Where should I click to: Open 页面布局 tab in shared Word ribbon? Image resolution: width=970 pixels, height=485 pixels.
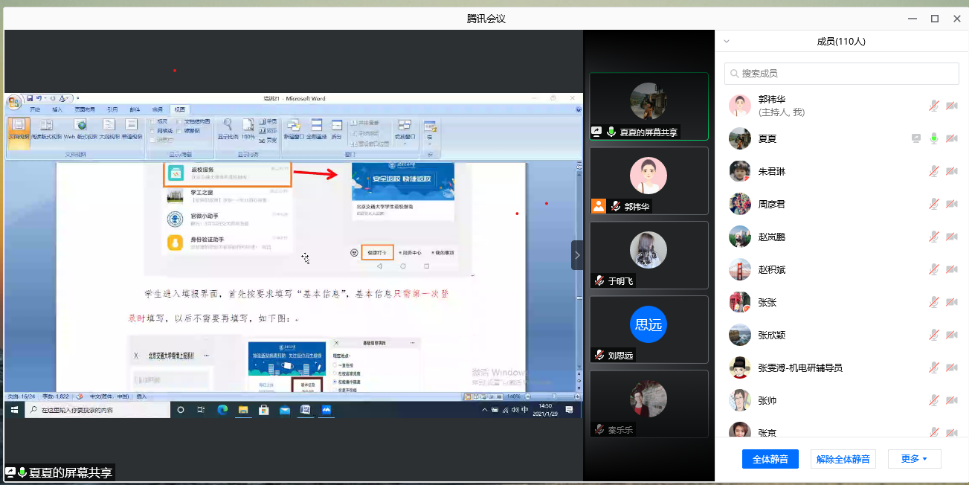click(x=85, y=109)
